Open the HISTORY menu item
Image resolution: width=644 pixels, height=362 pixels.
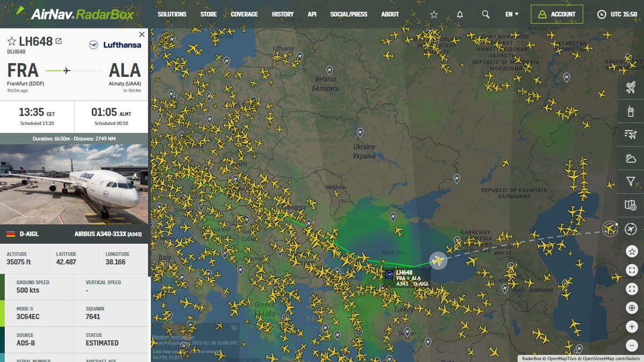pyautogui.click(x=283, y=14)
